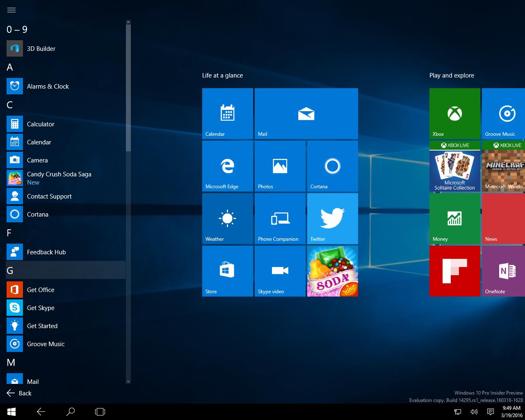Launch the Twitter tile
The width and height of the screenshot is (525, 420).
(x=333, y=219)
